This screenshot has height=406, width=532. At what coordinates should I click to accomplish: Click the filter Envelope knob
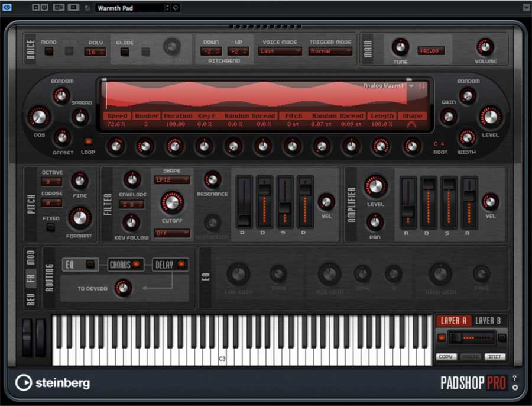click(132, 179)
